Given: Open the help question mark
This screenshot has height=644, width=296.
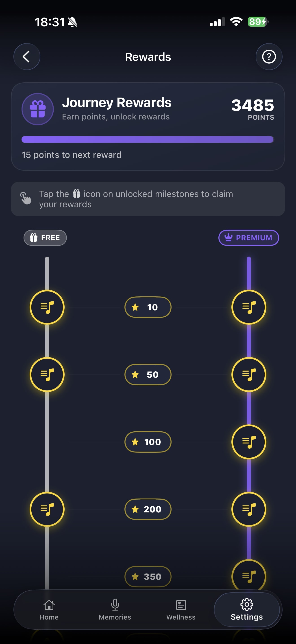Looking at the screenshot, I should coord(269,57).
